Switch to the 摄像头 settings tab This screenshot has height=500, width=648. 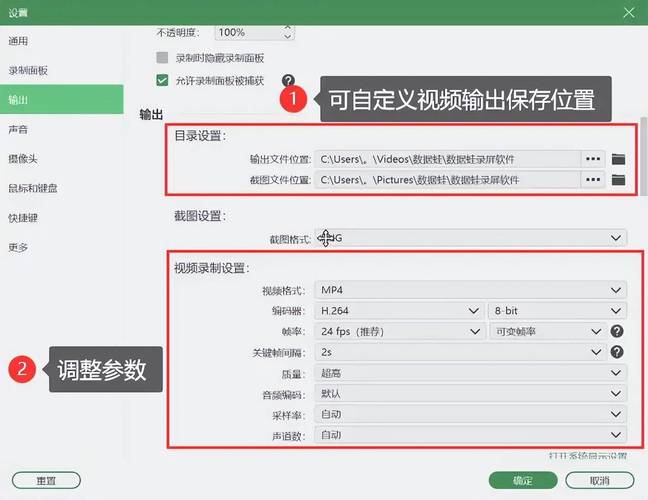[62, 159]
